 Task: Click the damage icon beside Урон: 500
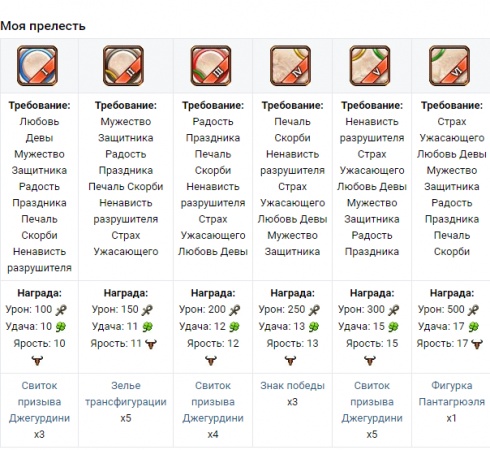473,310
